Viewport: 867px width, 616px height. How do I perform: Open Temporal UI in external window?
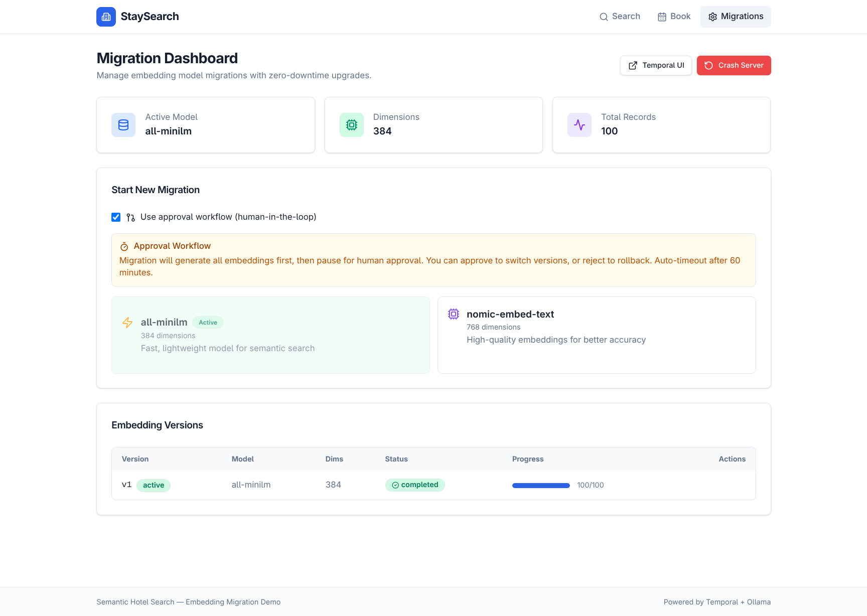click(x=656, y=65)
